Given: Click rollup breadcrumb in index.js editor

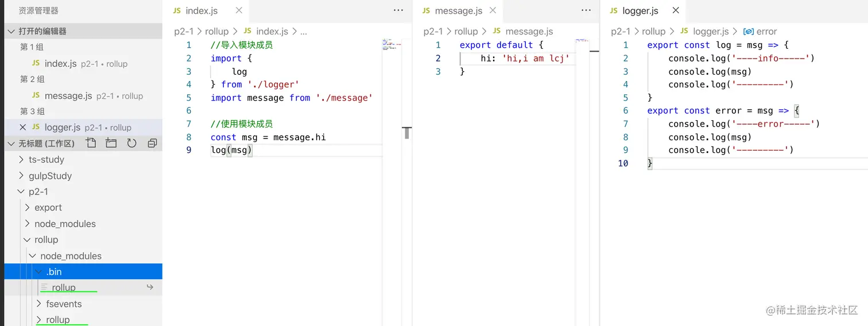Looking at the screenshot, I should 217,32.
